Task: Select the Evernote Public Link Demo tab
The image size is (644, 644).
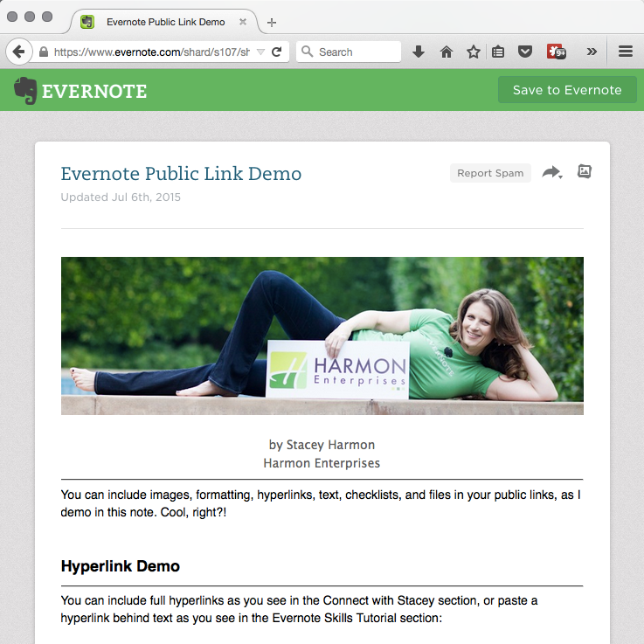Action: (x=165, y=22)
